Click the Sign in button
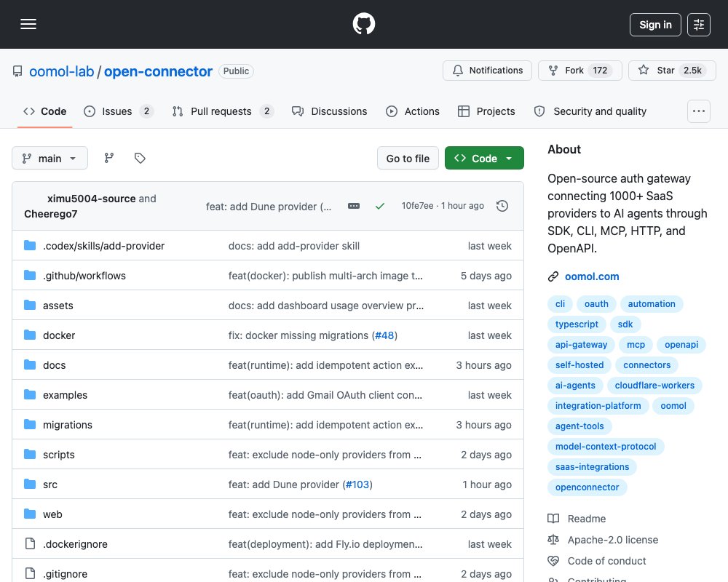728x582 pixels. coord(655,25)
